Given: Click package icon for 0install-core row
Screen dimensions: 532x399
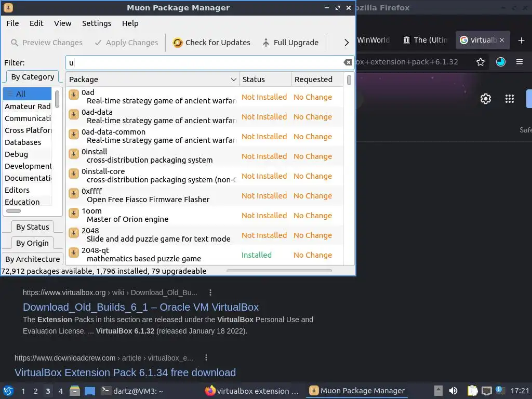Looking at the screenshot, I should (x=74, y=174).
